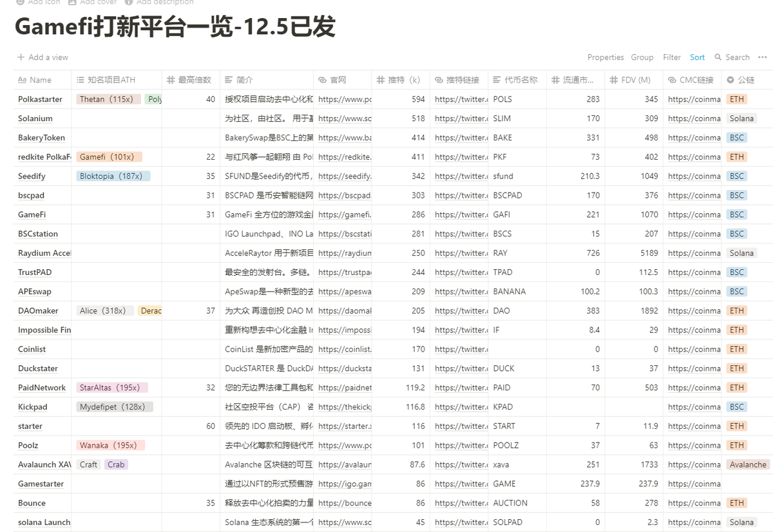Screen dimensions: 773x532
Task: Click the search magnifier icon
Action: [x=718, y=57]
